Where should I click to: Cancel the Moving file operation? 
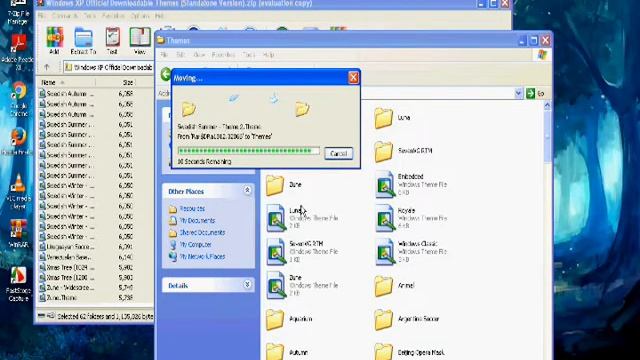pos(338,153)
